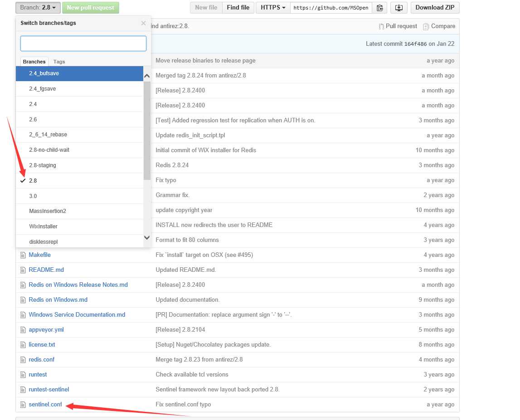Close the Switch branches/tags popup
520x420 pixels.
[143, 23]
